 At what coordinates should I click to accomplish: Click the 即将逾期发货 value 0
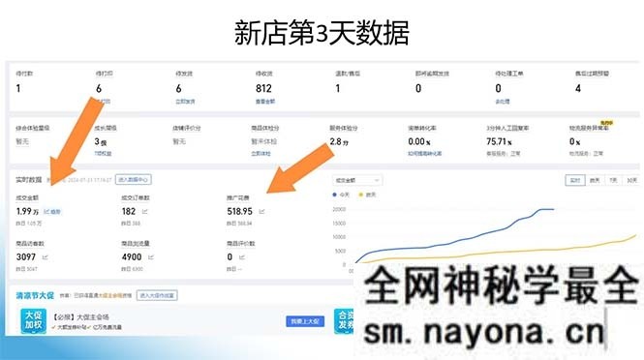tap(418, 88)
